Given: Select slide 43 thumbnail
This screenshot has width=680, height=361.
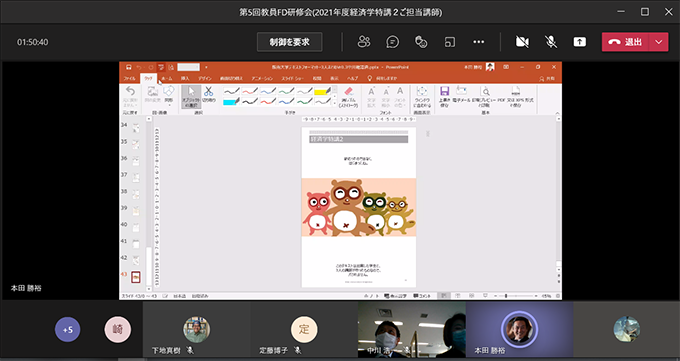Looking at the screenshot, I should pos(136,277).
